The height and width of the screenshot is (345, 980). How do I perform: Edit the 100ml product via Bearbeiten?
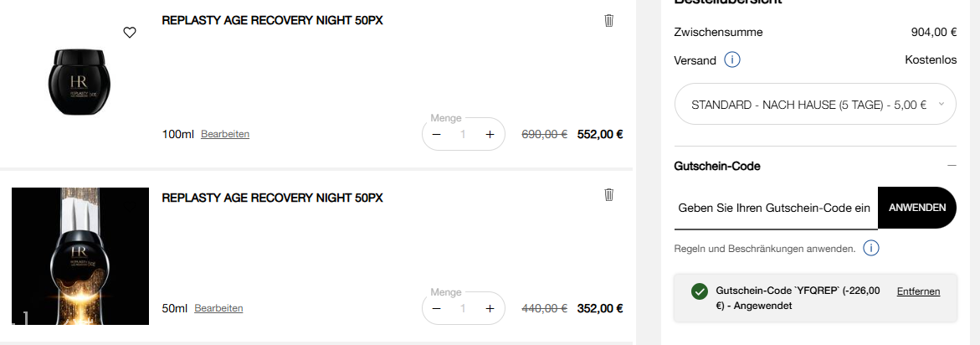[225, 134]
